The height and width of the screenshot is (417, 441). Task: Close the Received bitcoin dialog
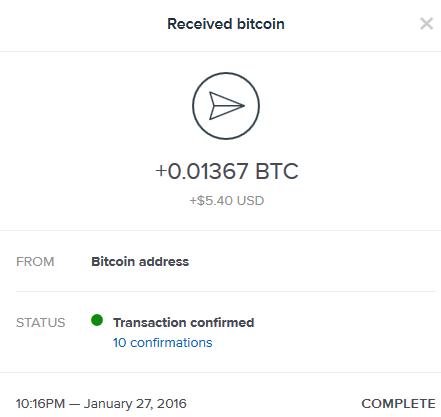(x=426, y=24)
